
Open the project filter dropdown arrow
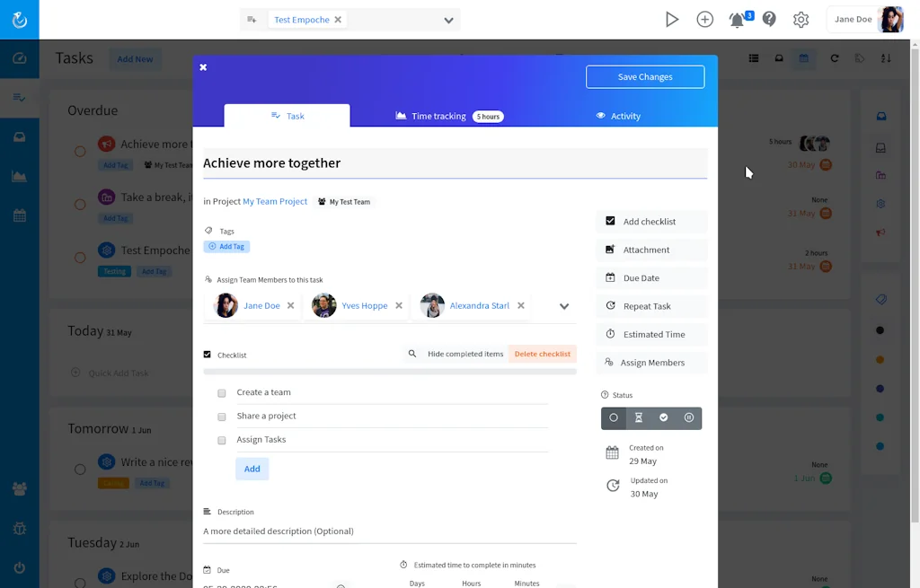pyautogui.click(x=448, y=21)
